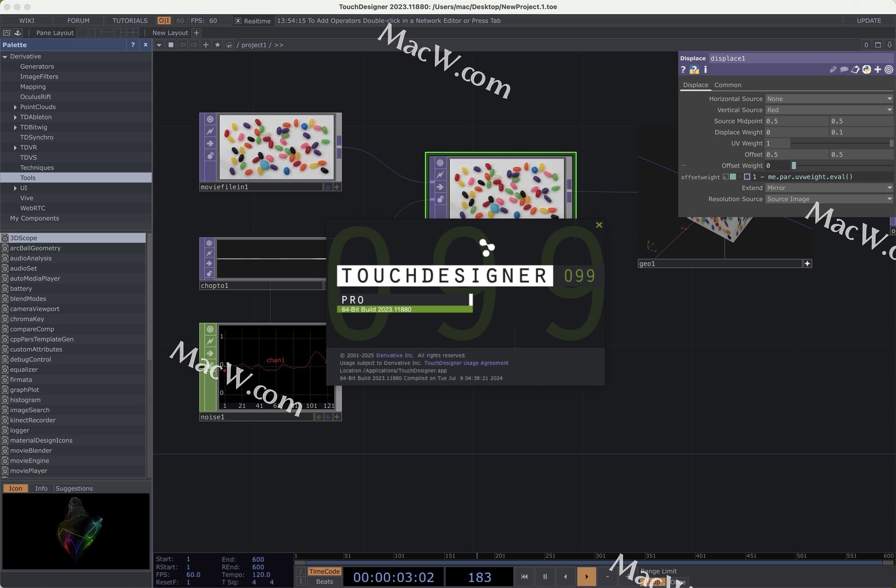This screenshot has width=896, height=588.
Task: Open Horizontal Source dropdown
Action: coord(829,99)
